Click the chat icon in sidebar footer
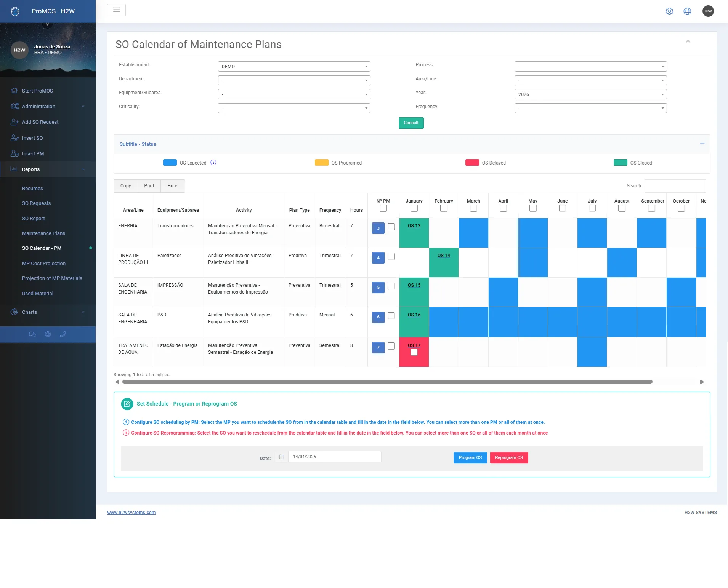 coord(32,334)
